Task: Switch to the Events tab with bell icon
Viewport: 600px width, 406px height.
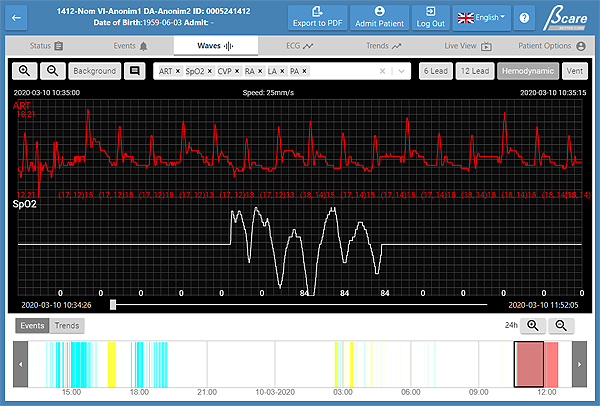Action: [130, 46]
